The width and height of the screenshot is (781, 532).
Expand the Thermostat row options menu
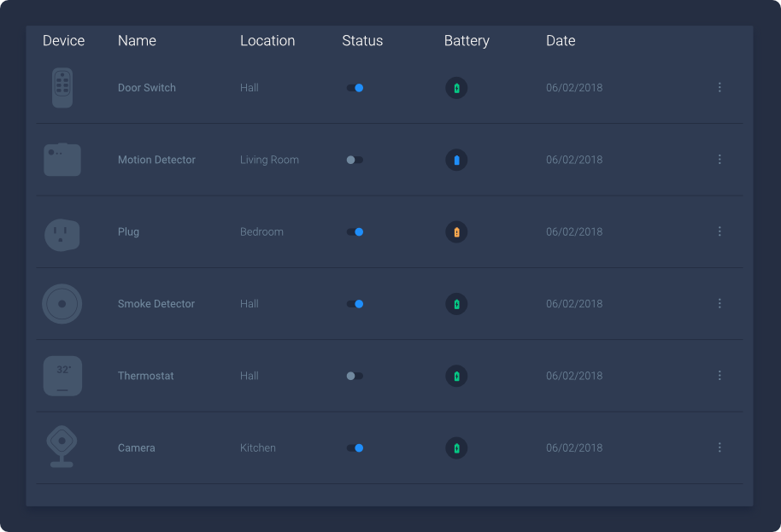tap(719, 376)
